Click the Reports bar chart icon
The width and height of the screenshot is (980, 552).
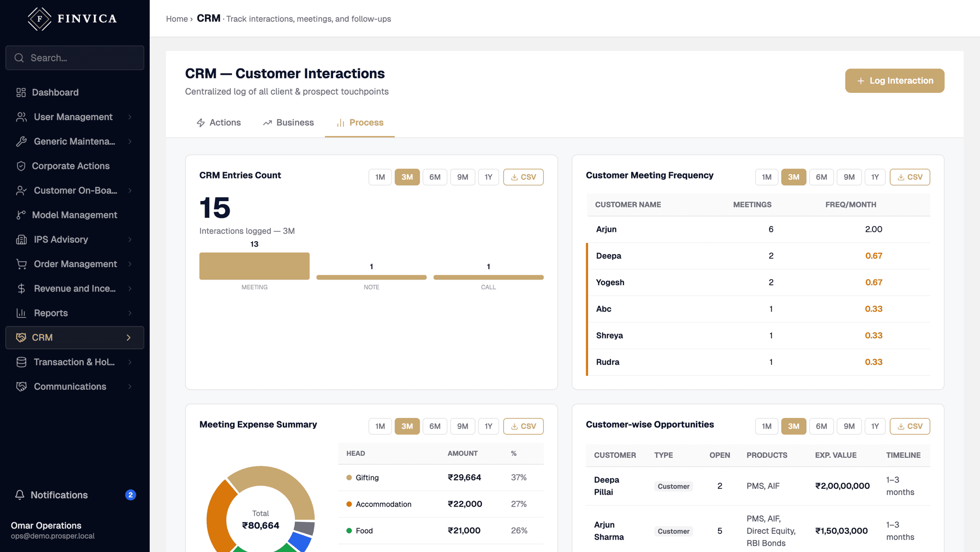coord(21,313)
